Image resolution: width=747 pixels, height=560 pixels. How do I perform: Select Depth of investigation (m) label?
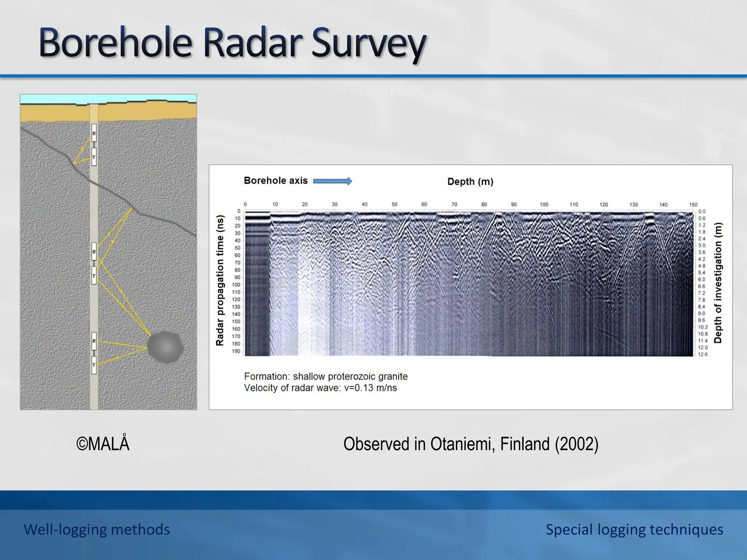pyautogui.click(x=718, y=283)
